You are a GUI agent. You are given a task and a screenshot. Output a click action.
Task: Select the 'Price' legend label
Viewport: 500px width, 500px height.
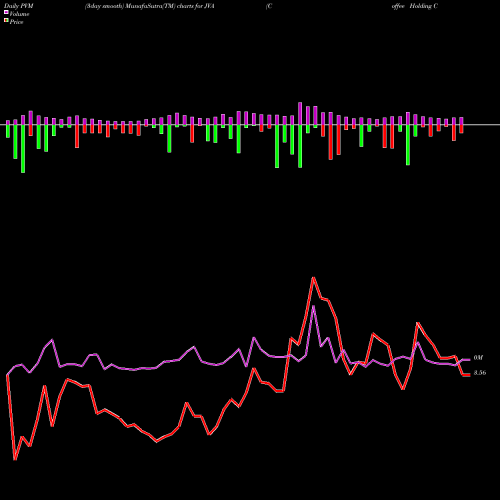(x=16, y=22)
